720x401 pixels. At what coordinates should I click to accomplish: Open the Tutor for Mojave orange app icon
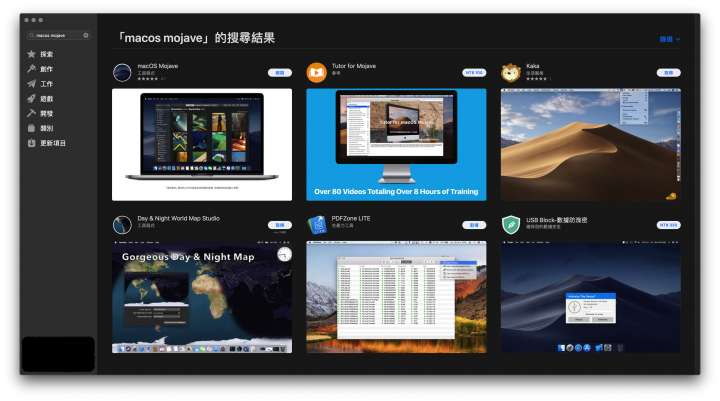[316, 73]
